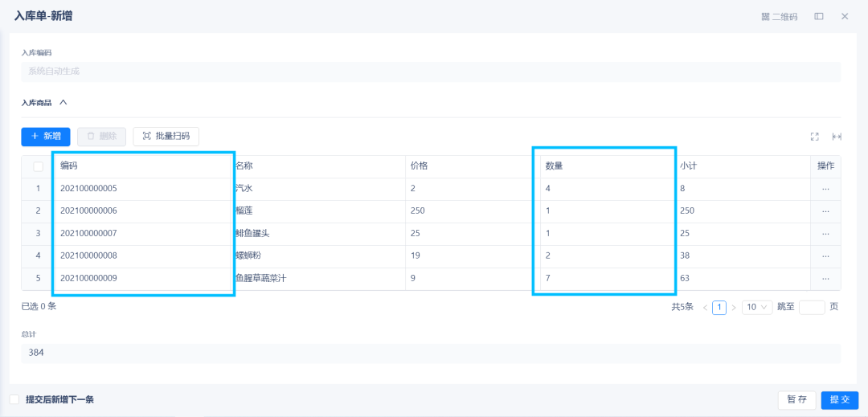Image resolution: width=868 pixels, height=417 pixels.
Task: Expand table to fullscreen icon
Action: [814, 137]
